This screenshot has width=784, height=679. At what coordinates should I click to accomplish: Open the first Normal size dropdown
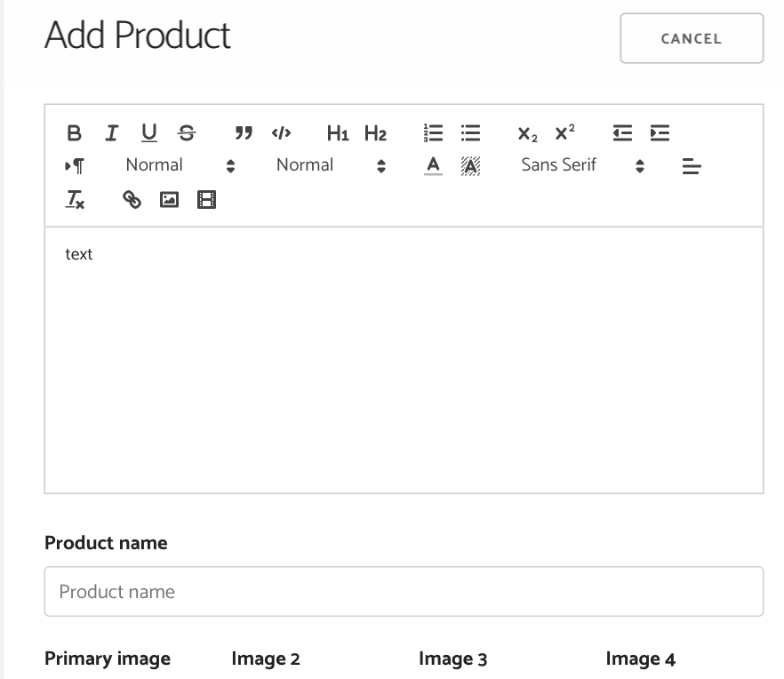click(x=180, y=165)
